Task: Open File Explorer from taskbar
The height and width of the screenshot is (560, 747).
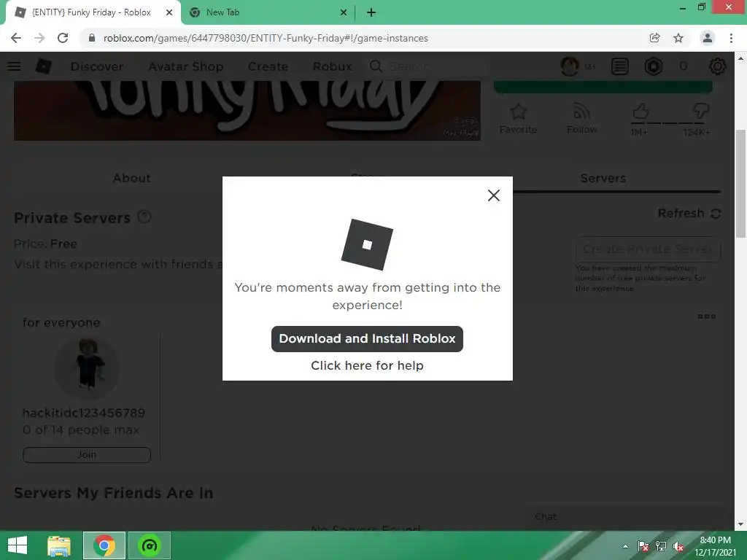Action: coord(59,545)
